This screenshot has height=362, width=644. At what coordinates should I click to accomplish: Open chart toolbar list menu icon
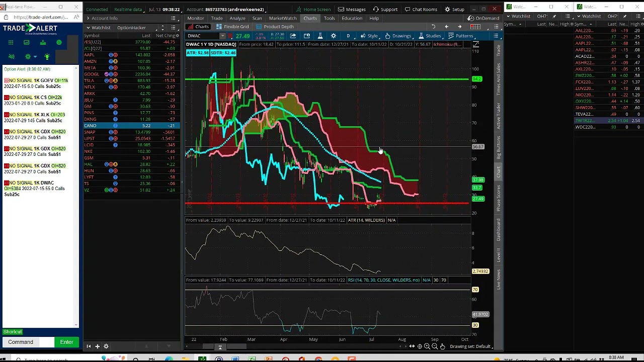click(x=496, y=36)
